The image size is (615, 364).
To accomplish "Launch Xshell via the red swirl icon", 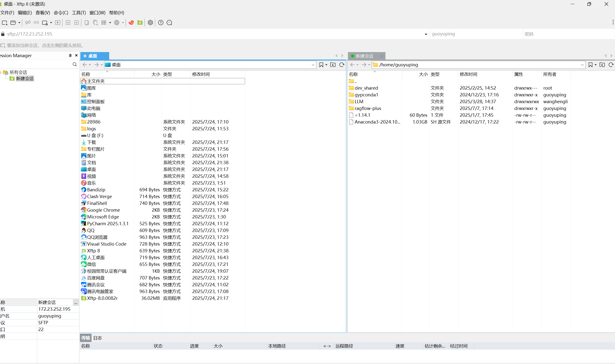I will point(131,23).
